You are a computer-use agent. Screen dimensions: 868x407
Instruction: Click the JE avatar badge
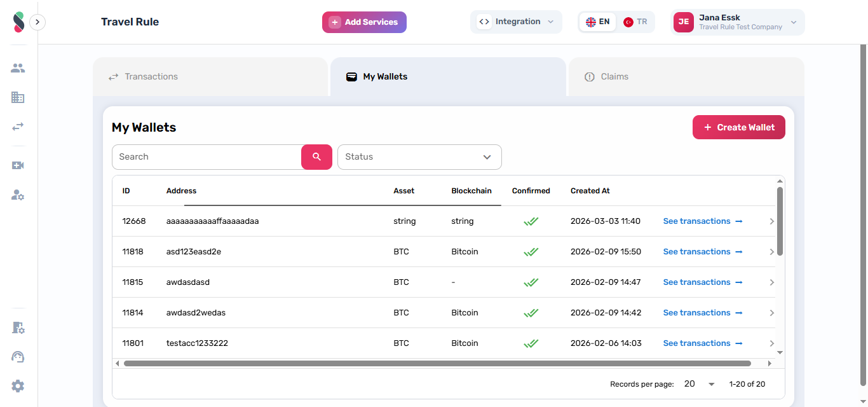tap(684, 22)
